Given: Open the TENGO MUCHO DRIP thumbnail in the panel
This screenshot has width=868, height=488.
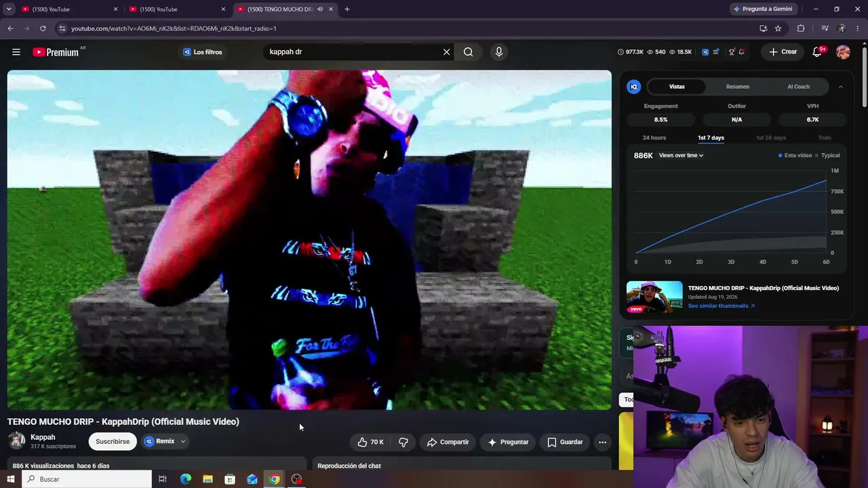Looking at the screenshot, I should (x=654, y=297).
